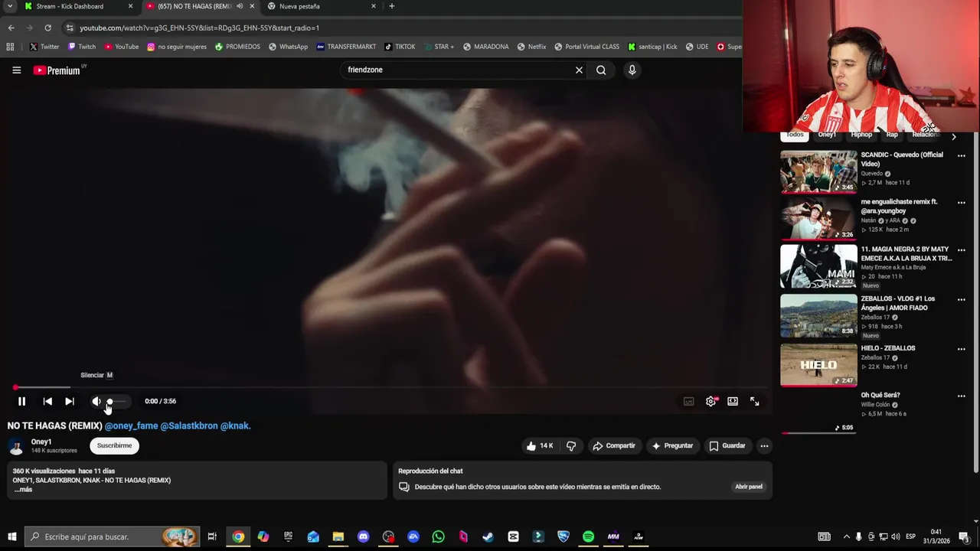Switch to the Nueva pestaña tab
The image size is (980, 551).
point(320,6)
